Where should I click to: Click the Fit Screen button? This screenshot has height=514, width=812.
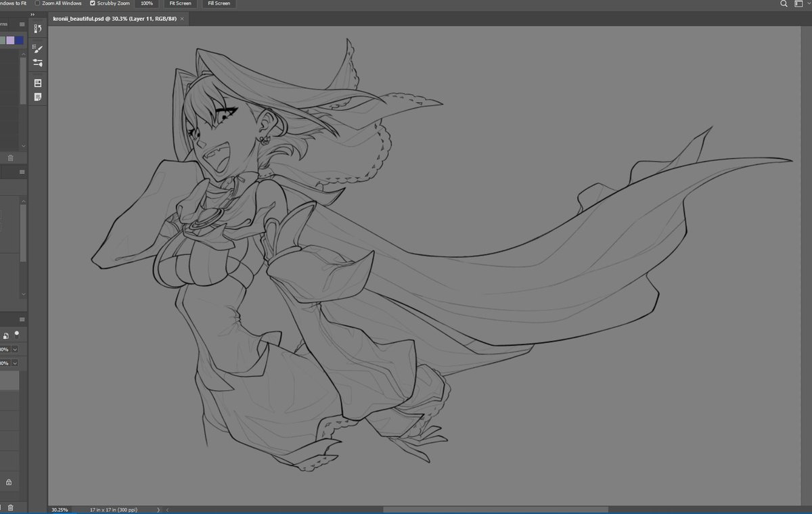pyautogui.click(x=179, y=3)
